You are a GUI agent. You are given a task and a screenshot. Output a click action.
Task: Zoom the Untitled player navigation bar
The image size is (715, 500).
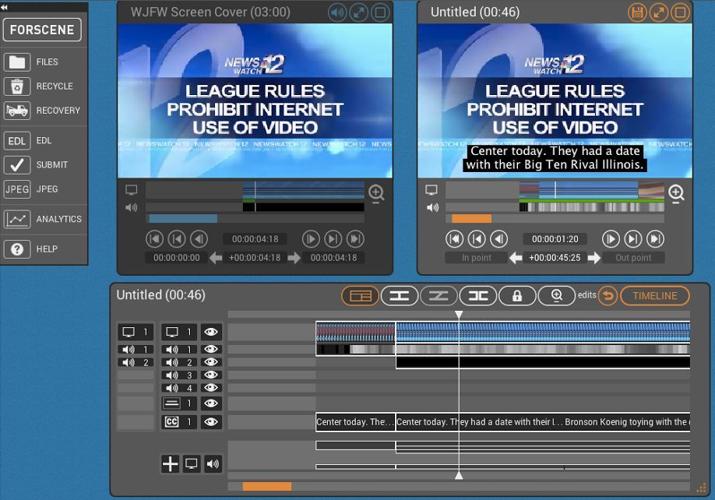tap(676, 194)
